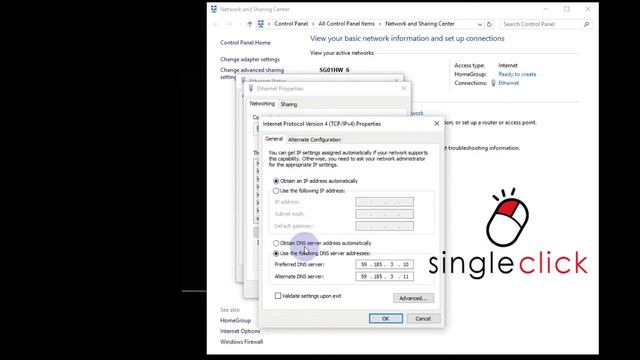Close the Ethernet Properties window
Image resolution: width=640 pixels, height=360 pixels.
[404, 88]
